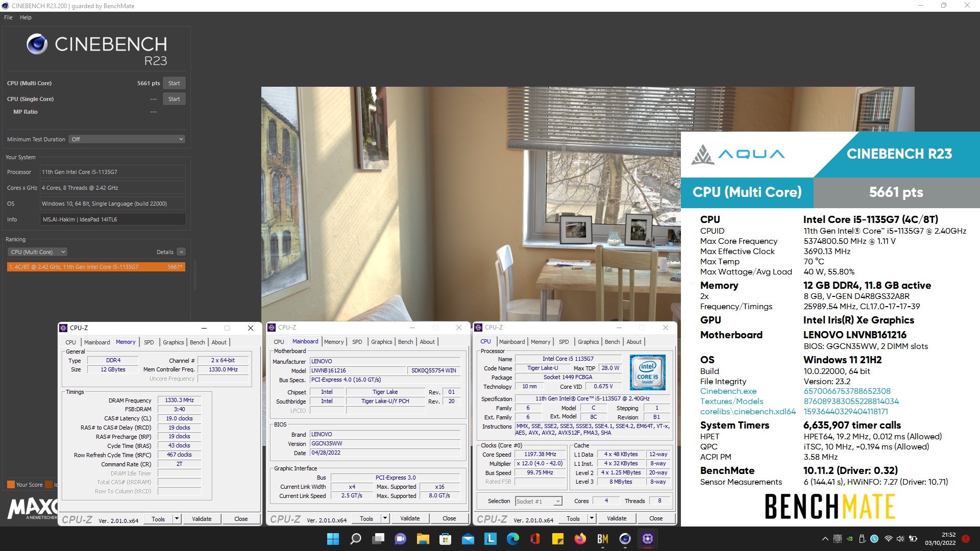Open Task View on the taskbar

click(x=378, y=539)
